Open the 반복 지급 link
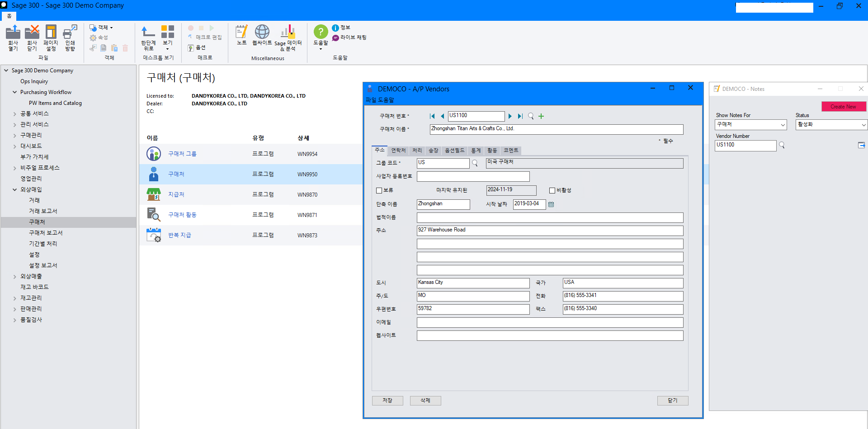This screenshot has height=429, width=868. pos(179,235)
